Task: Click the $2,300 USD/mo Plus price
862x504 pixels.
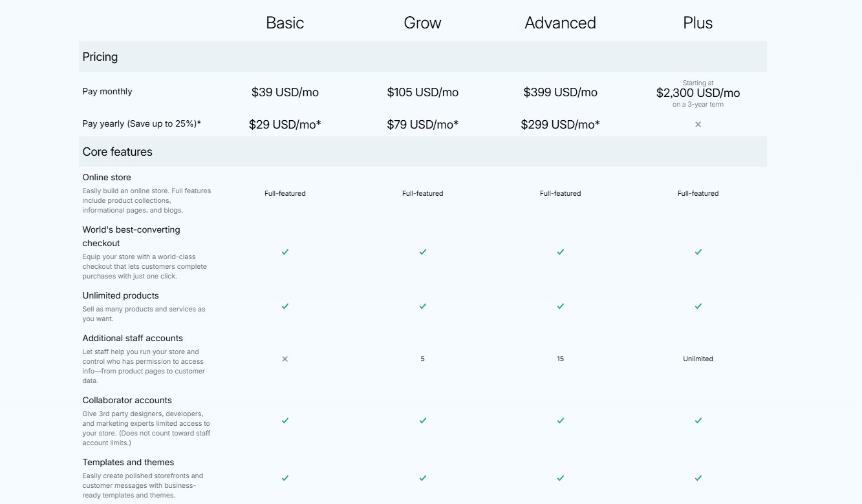Action: point(698,92)
